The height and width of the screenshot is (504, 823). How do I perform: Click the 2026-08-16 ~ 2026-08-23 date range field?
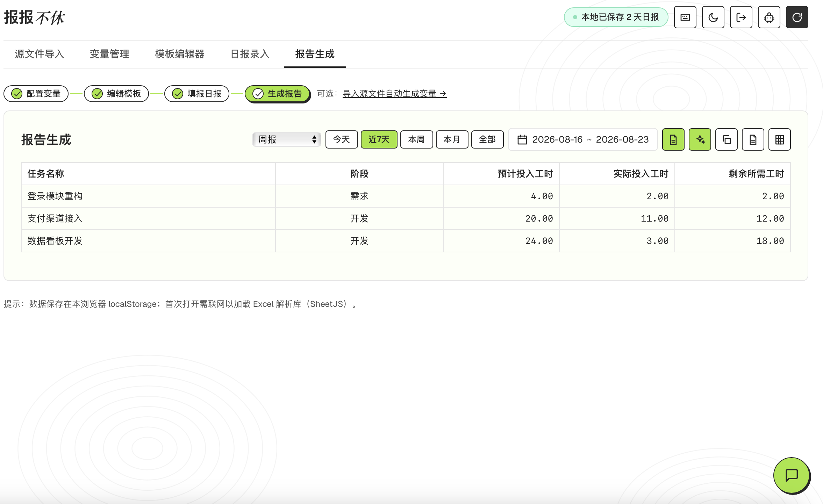pos(583,139)
